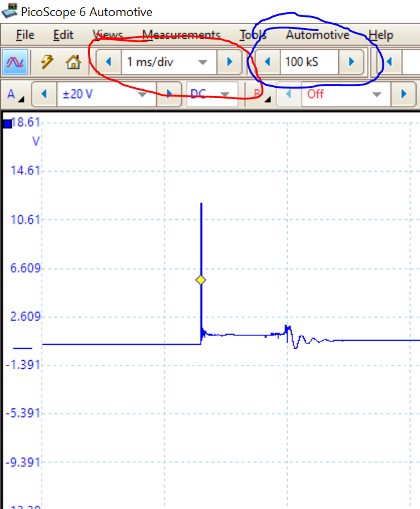The height and width of the screenshot is (509, 420).
Task: Increase sample count right of 100 kS
Action: tap(350, 62)
